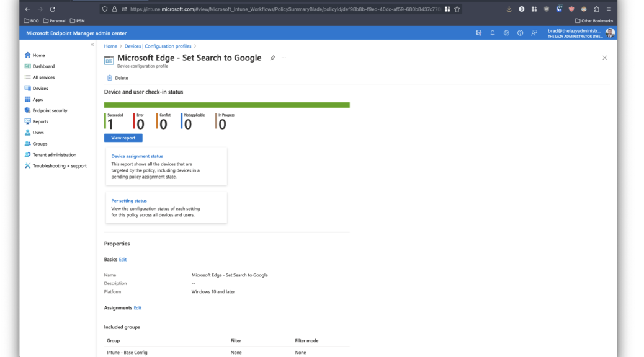This screenshot has height=357, width=644.
Task: Open the browser hamburger menu
Action: pyautogui.click(x=609, y=9)
